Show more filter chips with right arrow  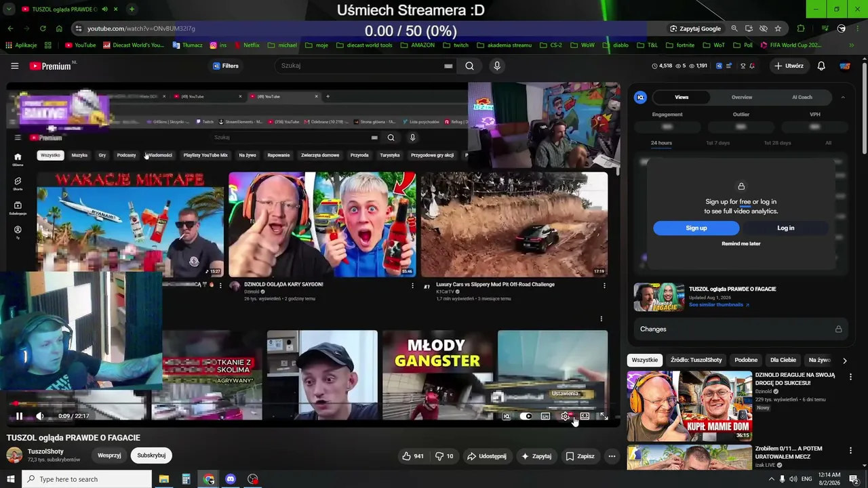click(844, 361)
